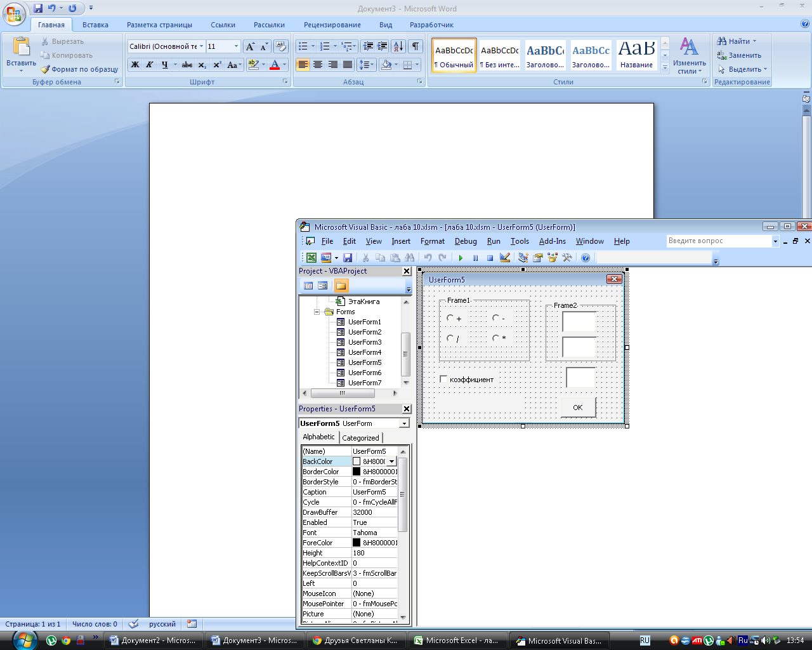Apply the 'Название' style in Word
Image resolution: width=812 pixels, height=650 pixels.
coord(637,55)
